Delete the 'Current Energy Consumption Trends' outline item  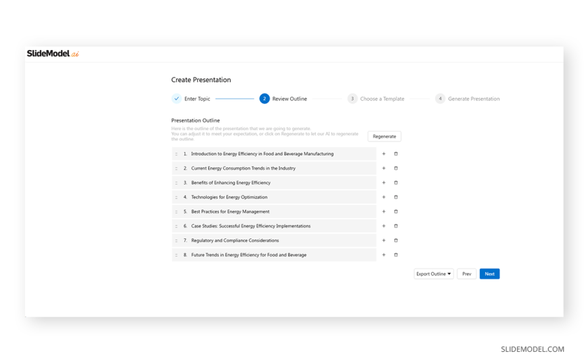(x=396, y=168)
